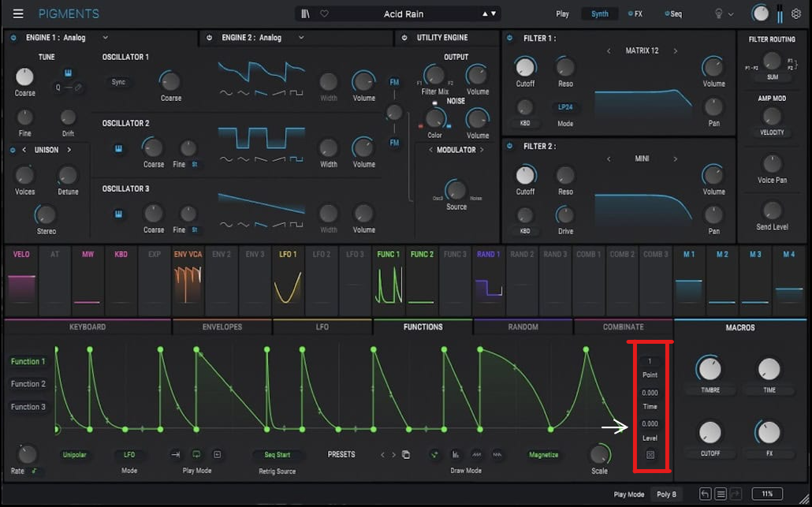Click the top FM button between oscillators
The width and height of the screenshot is (812, 507).
[x=394, y=82]
